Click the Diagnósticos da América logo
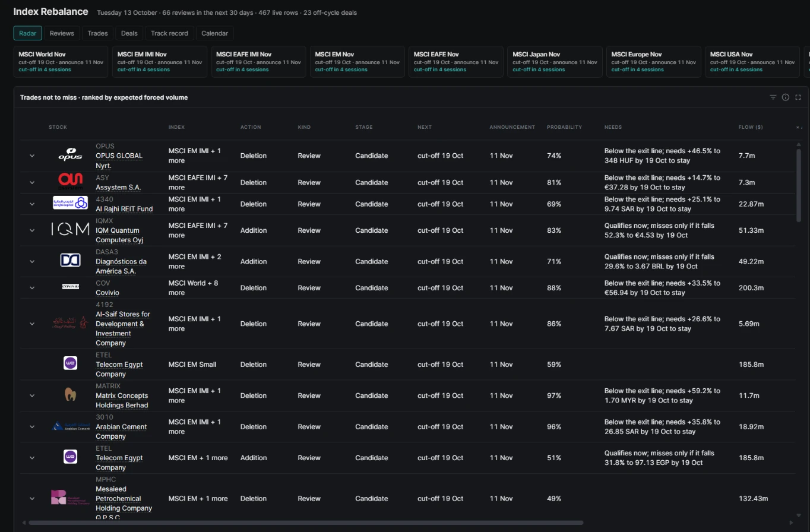This screenshot has width=810, height=532. [x=70, y=261]
